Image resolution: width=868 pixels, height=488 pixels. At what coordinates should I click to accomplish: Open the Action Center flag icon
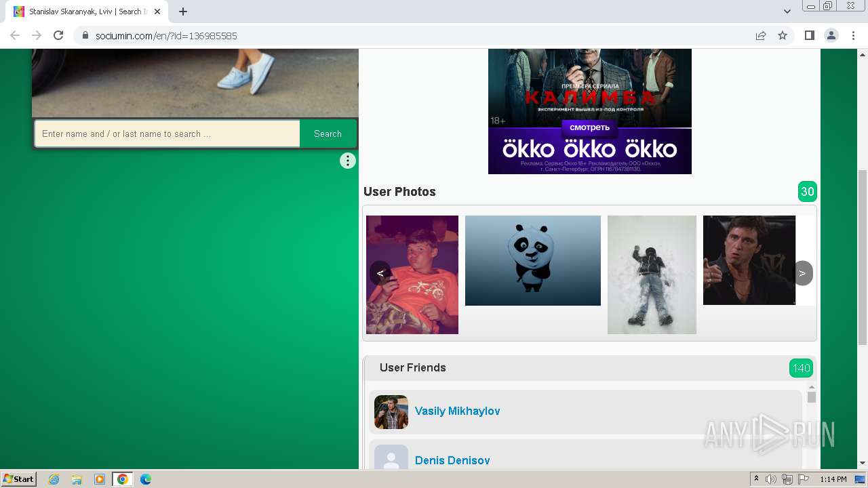point(804,479)
